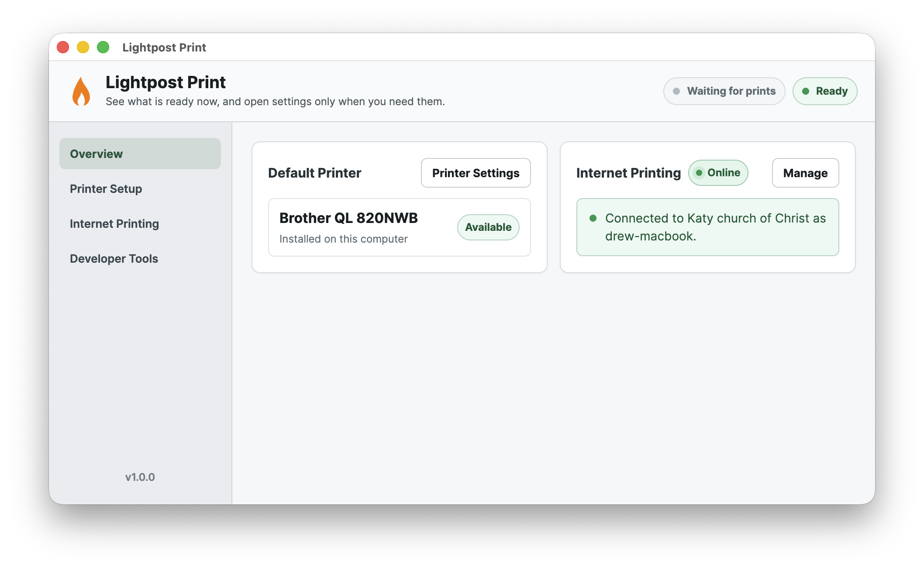Close the window with red button
The image size is (924, 569).
63,47
